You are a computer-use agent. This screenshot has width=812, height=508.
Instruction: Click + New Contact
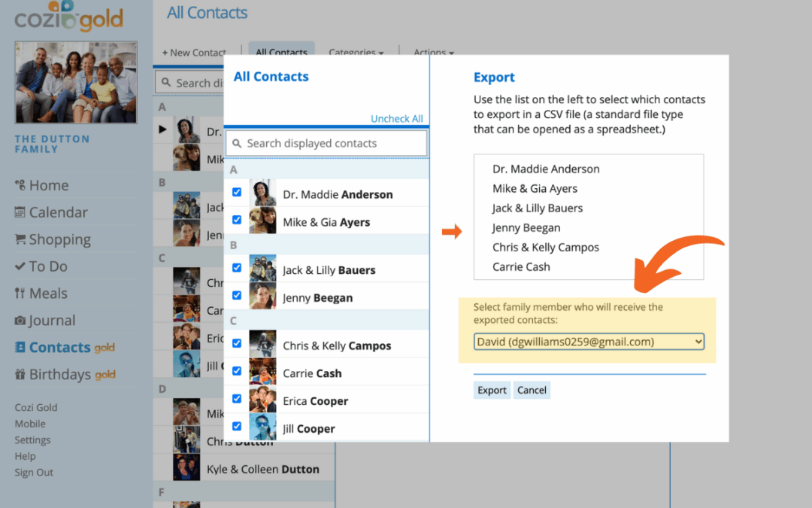point(194,53)
